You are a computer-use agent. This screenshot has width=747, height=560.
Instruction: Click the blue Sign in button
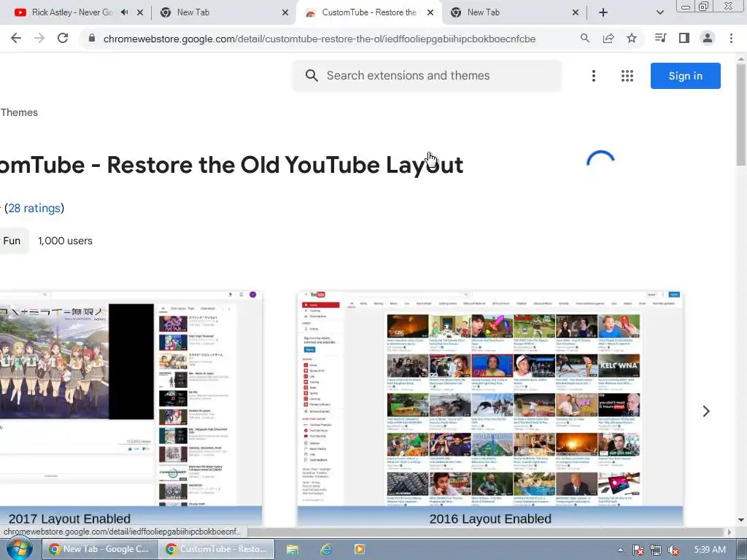click(685, 76)
